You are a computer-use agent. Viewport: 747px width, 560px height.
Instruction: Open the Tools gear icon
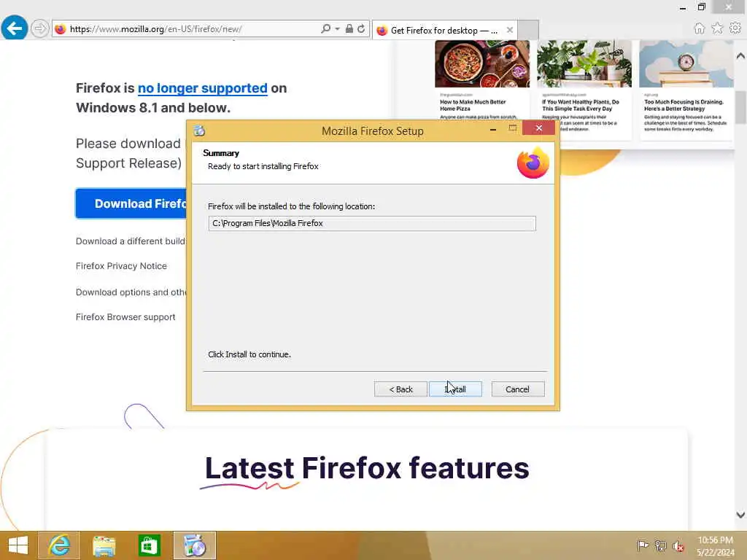click(x=735, y=28)
